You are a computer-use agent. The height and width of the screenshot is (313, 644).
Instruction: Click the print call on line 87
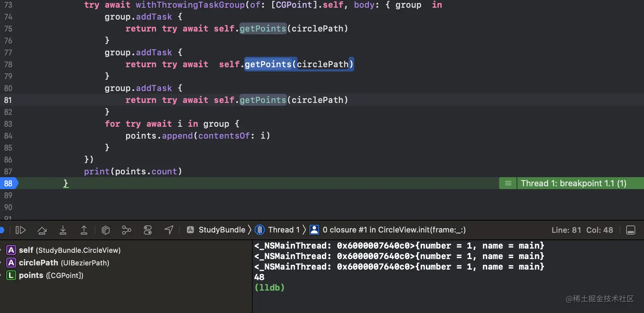[x=97, y=172]
